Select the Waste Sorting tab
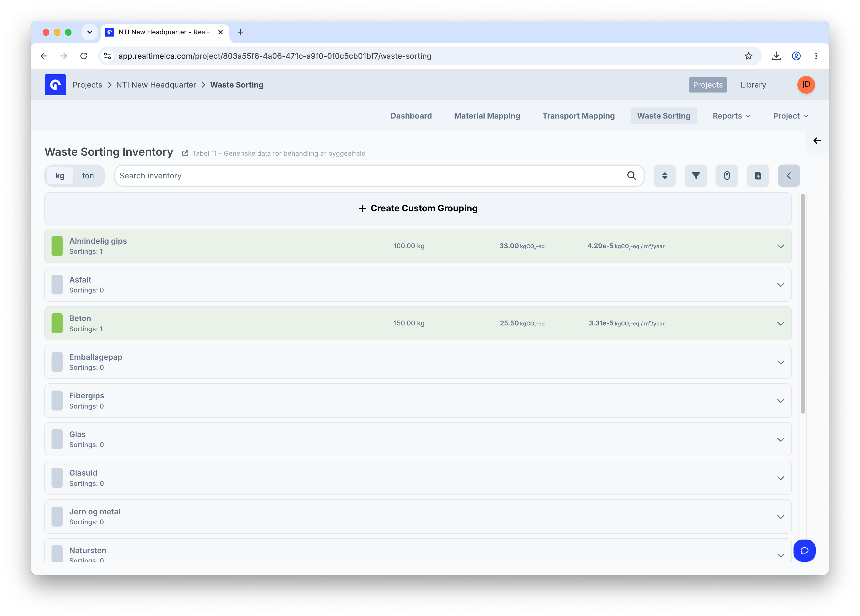The height and width of the screenshot is (616, 860). pyautogui.click(x=664, y=116)
